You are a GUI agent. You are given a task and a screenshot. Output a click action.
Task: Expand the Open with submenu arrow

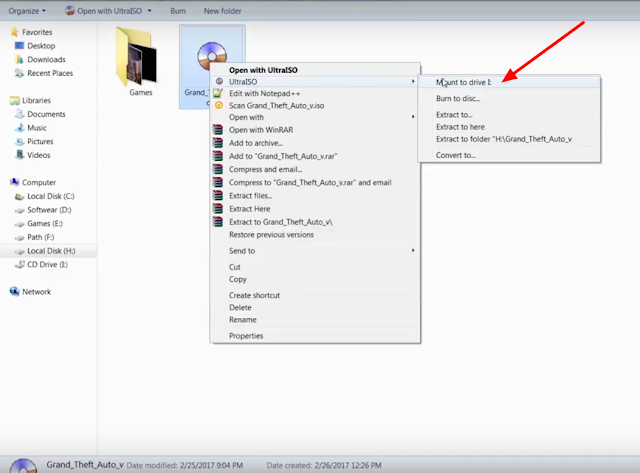tap(413, 117)
